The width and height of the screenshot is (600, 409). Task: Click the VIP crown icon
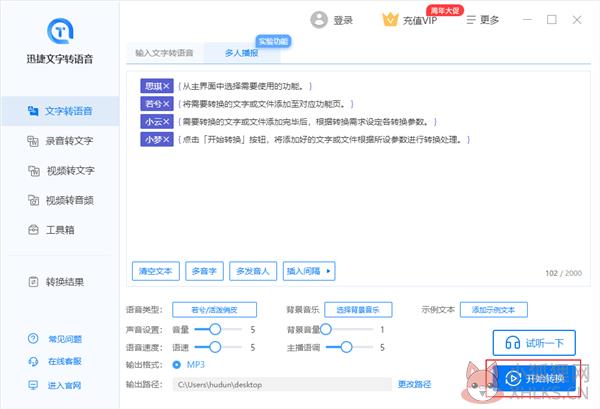coord(390,19)
